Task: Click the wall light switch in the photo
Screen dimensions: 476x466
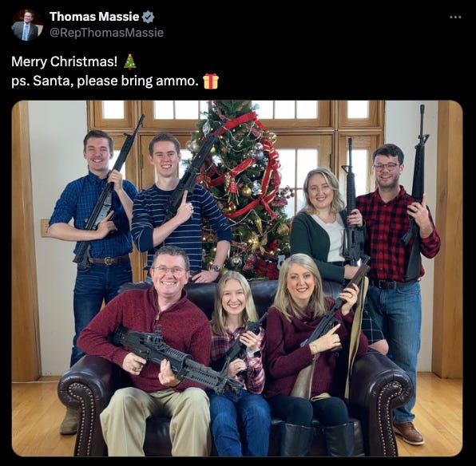Action: click(45, 227)
